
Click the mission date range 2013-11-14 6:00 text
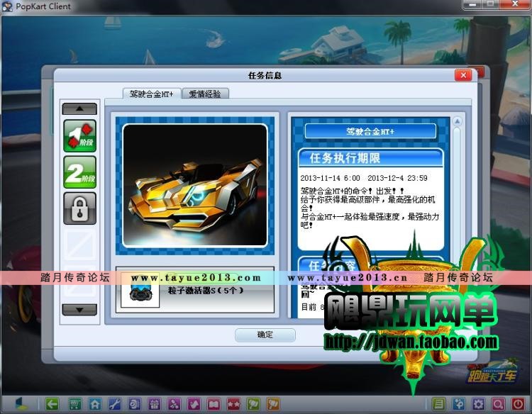click(x=364, y=178)
